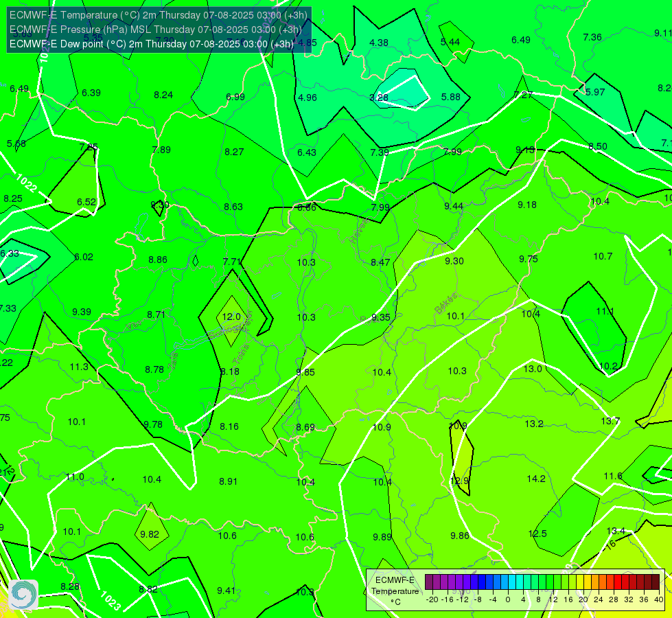The image size is (672, 618).
Task: Click the map value 8.50
Action: click(x=598, y=147)
